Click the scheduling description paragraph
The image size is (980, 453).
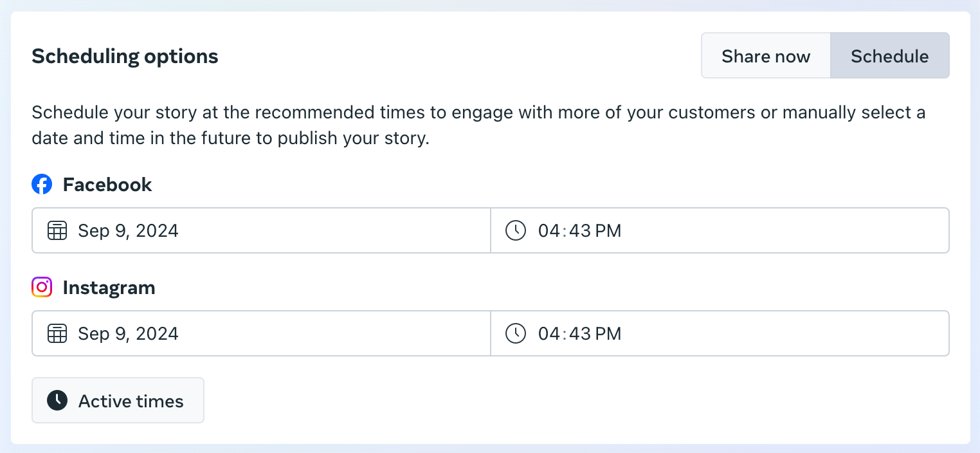coord(478,125)
